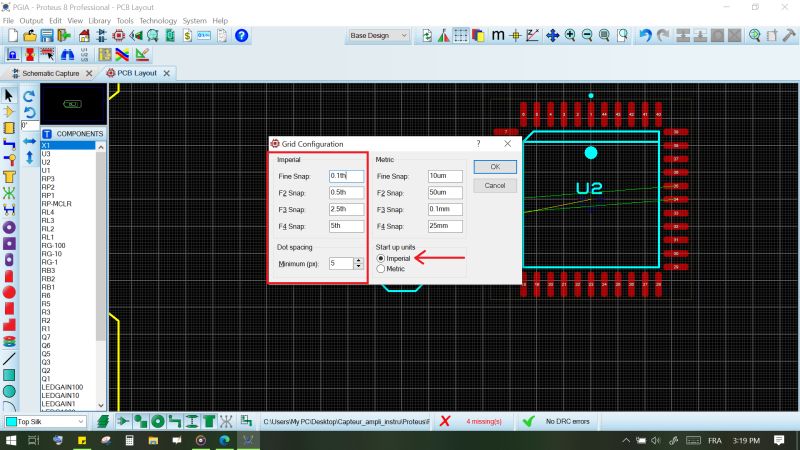This screenshot has height=450, width=800.
Task: Click the 4 missing(s) status text
Action: [484, 421]
